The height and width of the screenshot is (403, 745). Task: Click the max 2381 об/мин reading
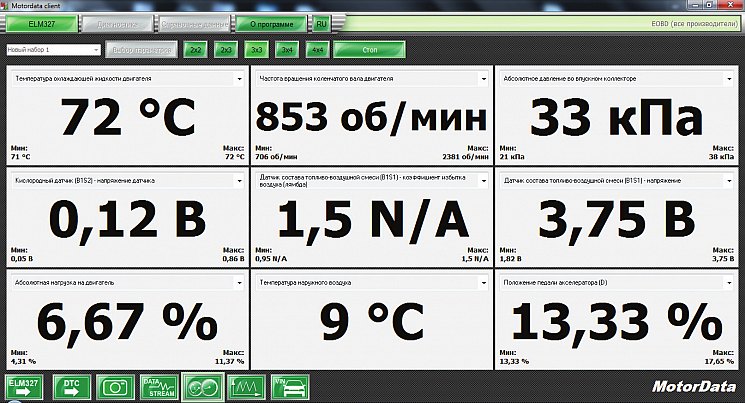click(x=465, y=156)
